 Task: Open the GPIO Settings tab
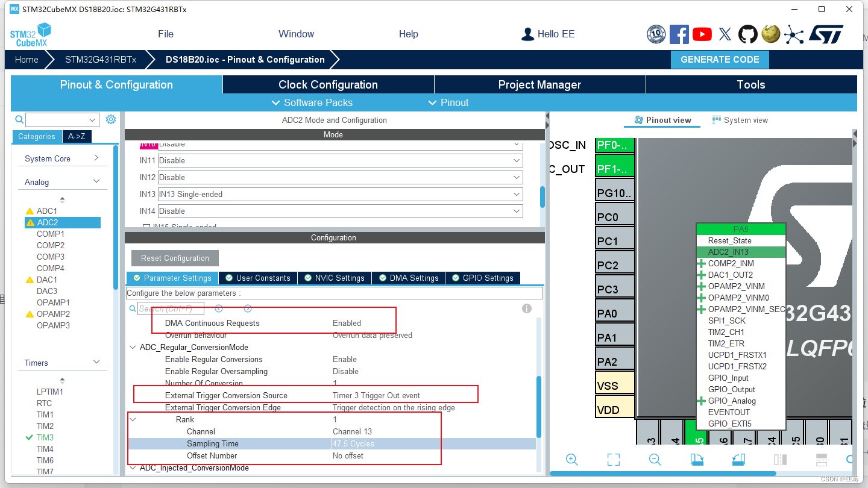[482, 278]
